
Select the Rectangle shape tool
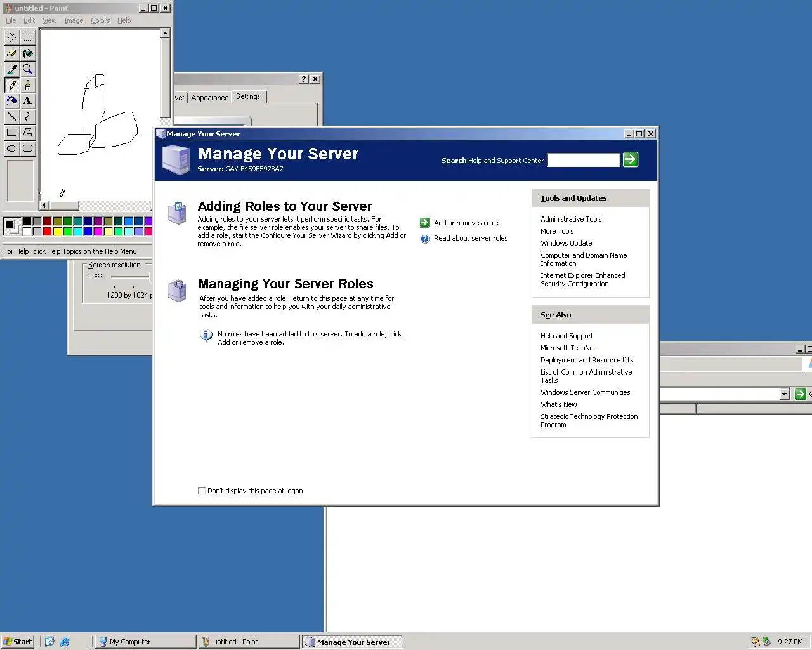tap(12, 133)
